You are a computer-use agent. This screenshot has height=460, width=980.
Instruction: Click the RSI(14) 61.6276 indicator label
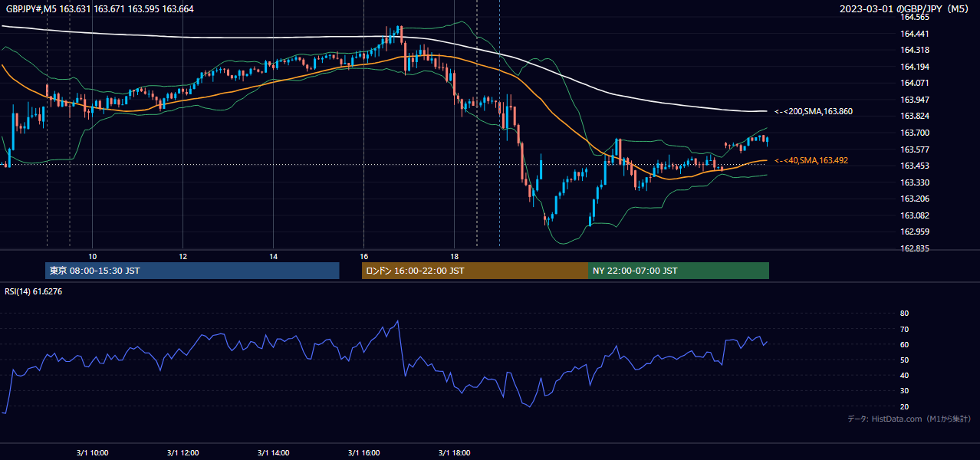34,291
